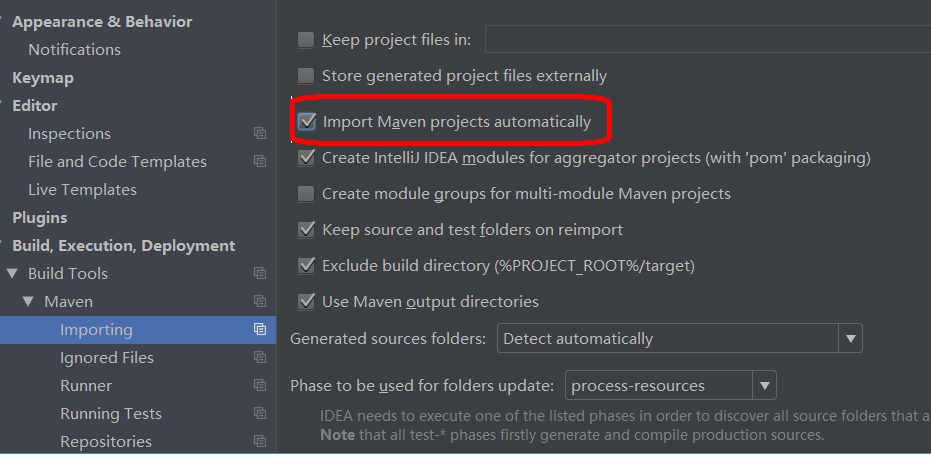The width and height of the screenshot is (931, 457).
Task: Click project-level icon beside Running Tests
Action: pos(259,414)
